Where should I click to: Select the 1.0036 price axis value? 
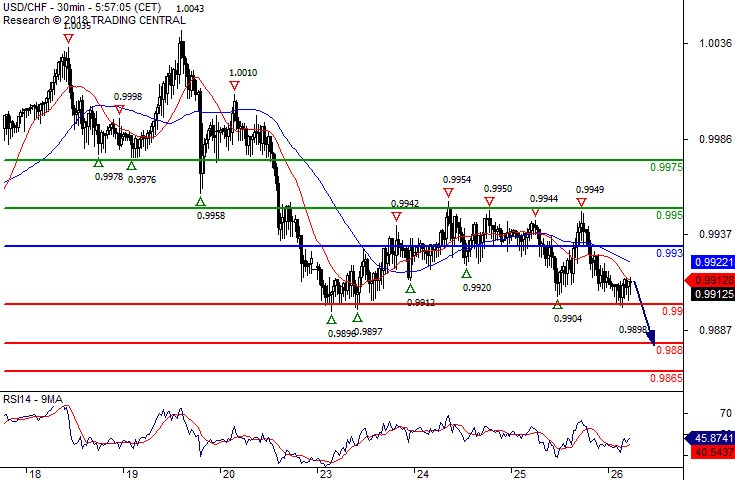pyautogui.click(x=715, y=43)
